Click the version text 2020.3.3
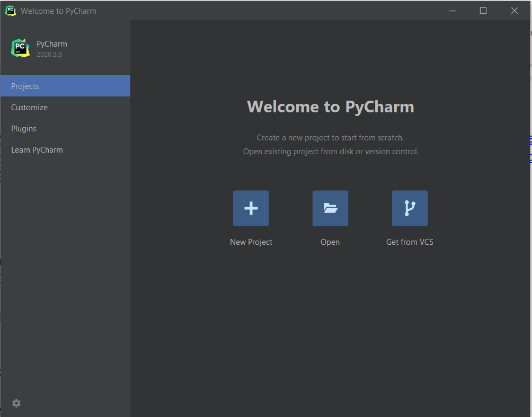Screen dimensions: 532x417 click(x=49, y=54)
